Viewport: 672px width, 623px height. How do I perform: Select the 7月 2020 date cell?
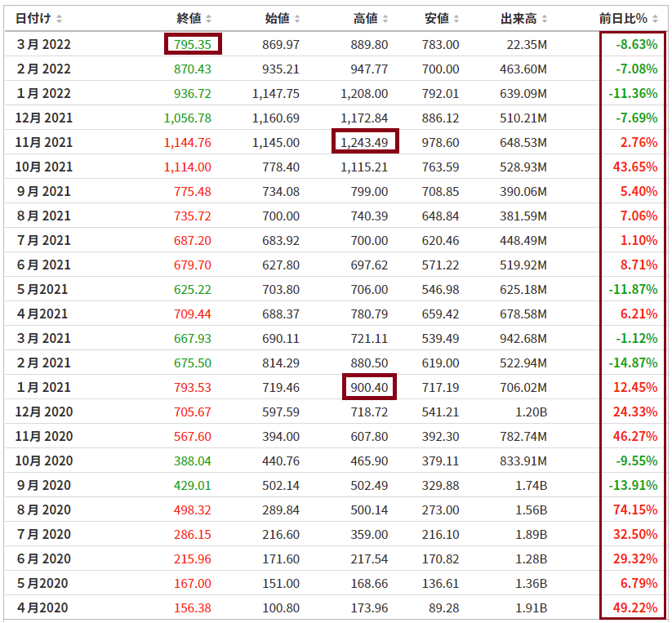coord(44,533)
